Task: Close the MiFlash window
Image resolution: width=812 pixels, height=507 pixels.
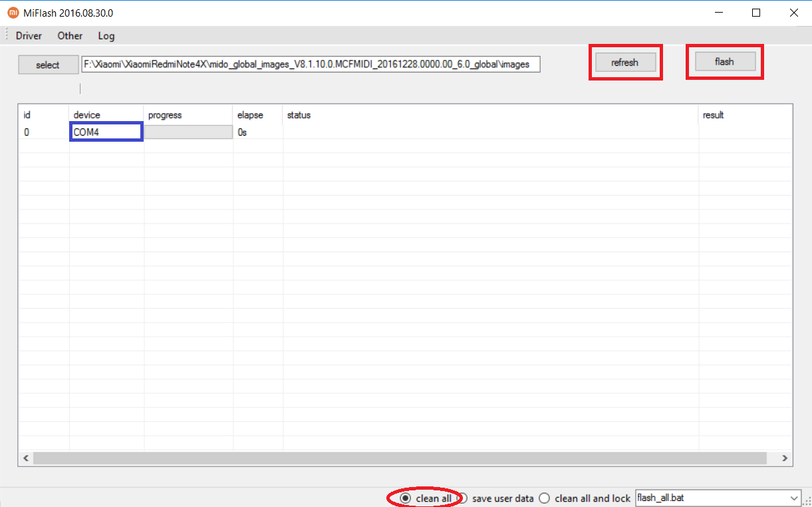Action: coord(793,13)
